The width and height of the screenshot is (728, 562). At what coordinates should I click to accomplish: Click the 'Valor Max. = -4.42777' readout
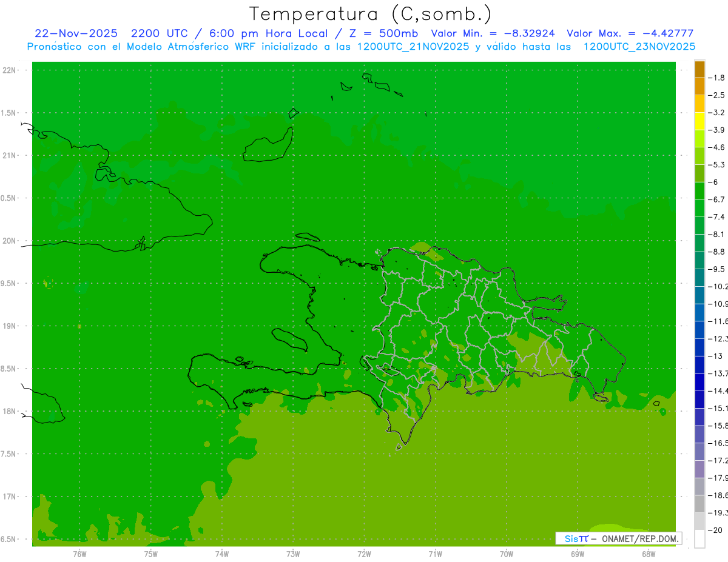tap(630, 33)
